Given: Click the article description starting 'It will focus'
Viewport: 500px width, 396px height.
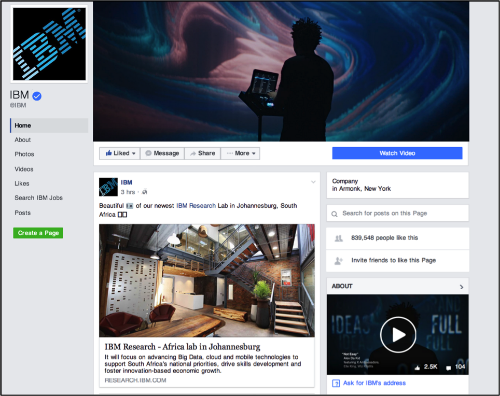Looking at the screenshot, I should pos(203,364).
